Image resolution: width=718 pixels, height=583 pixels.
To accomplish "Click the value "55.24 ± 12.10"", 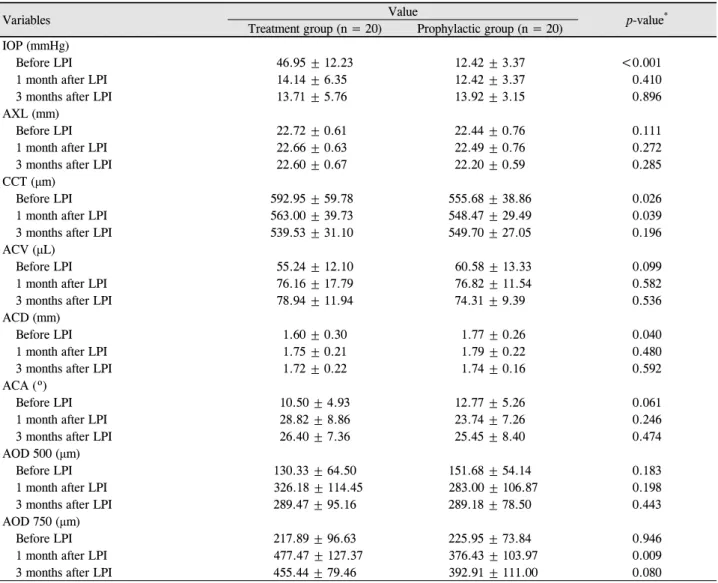I will click(315, 267).
